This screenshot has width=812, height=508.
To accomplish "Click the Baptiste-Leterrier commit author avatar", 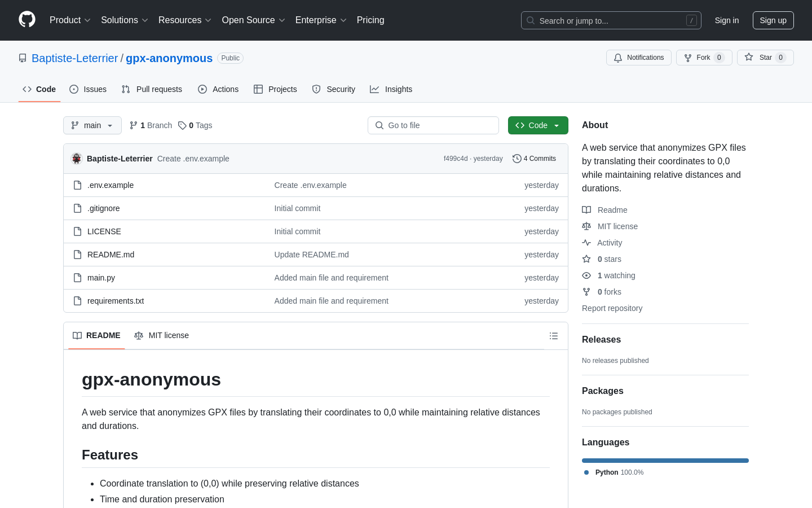I will (77, 159).
